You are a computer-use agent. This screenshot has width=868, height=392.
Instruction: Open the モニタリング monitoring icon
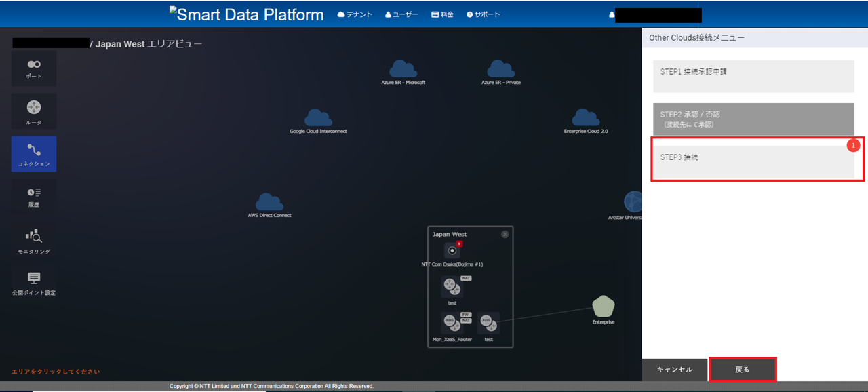click(34, 239)
